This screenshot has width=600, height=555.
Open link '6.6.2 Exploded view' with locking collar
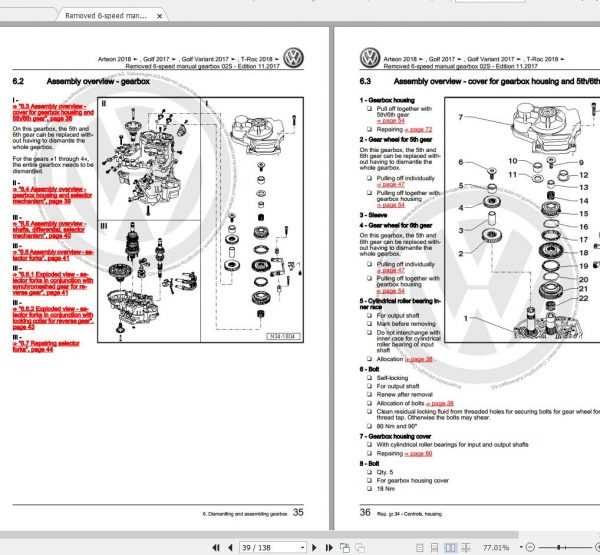(x=53, y=318)
